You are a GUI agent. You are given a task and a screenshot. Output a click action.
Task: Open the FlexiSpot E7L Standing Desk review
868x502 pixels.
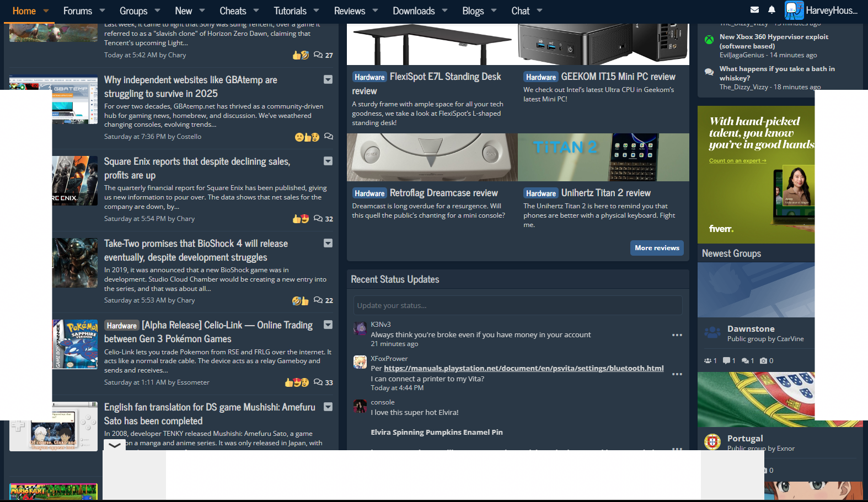click(x=427, y=84)
